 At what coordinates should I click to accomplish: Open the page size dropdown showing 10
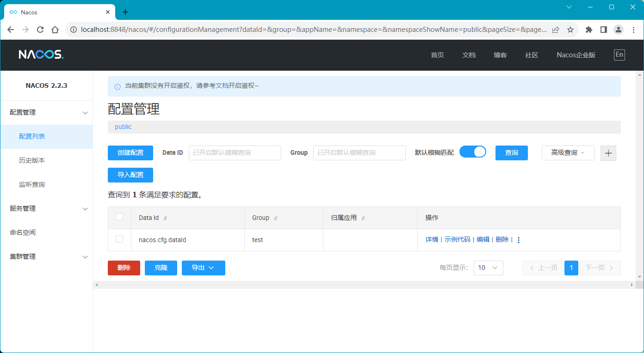pos(489,268)
